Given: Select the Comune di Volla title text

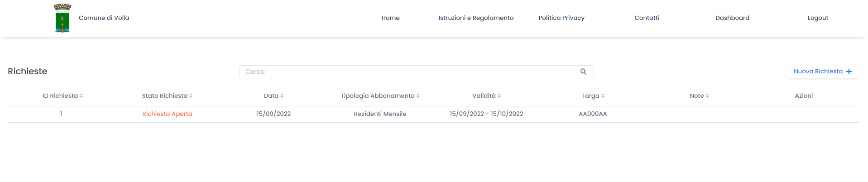Looking at the screenshot, I should [104, 18].
